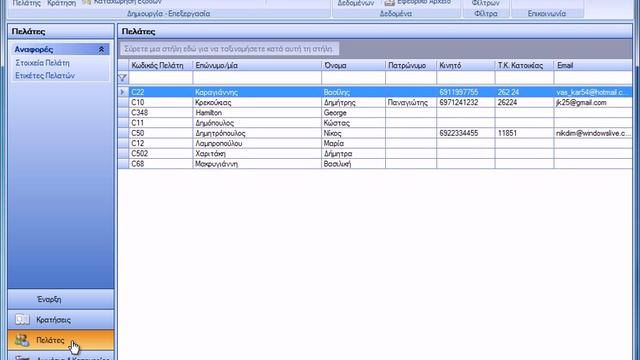Click filter box under Τ.Κ. Κατοικίας
Image resolution: width=640 pixels, height=360 pixels.
(x=524, y=78)
